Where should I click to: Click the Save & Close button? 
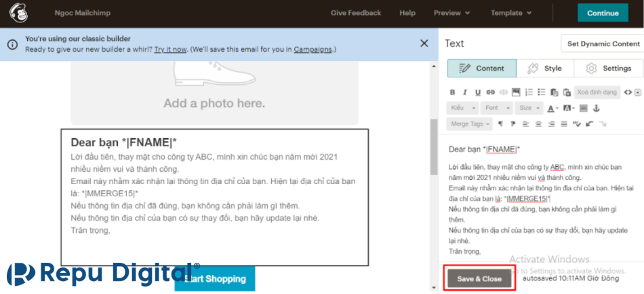point(479,279)
